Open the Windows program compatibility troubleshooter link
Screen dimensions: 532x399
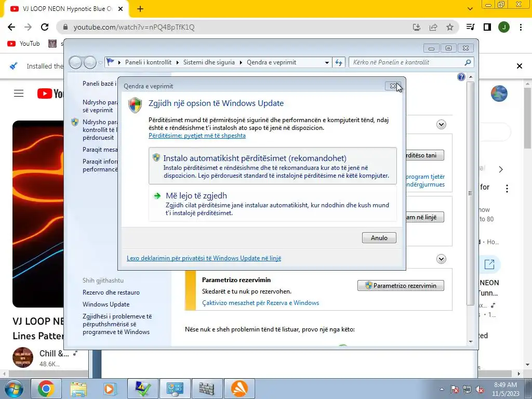tap(117, 324)
